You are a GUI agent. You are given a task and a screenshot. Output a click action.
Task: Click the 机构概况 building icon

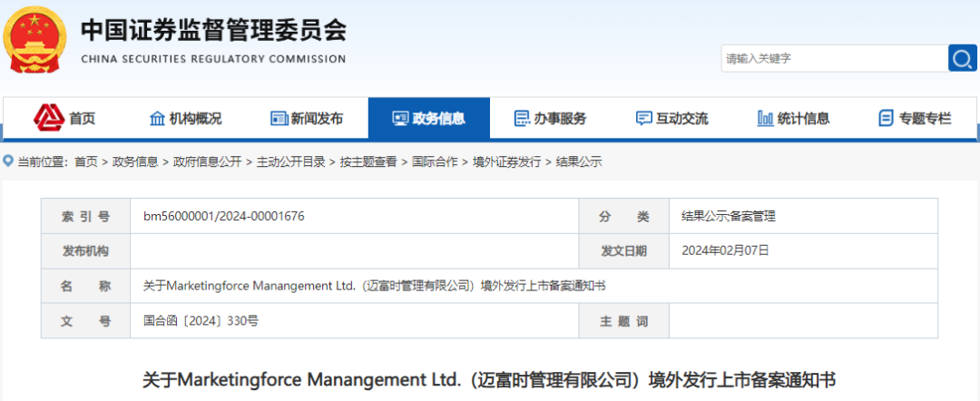click(157, 118)
